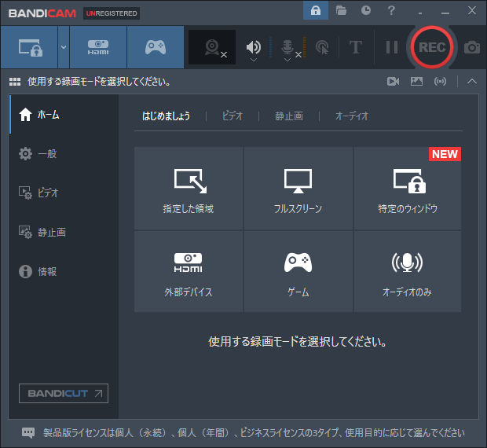
Task: Expand the microphone settings chevron
Action: pyautogui.click(x=287, y=60)
